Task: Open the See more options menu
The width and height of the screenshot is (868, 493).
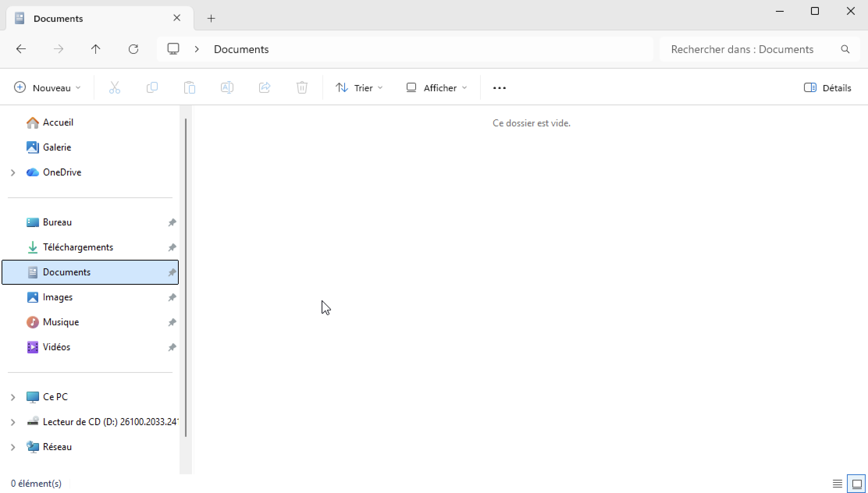Action: [500, 87]
